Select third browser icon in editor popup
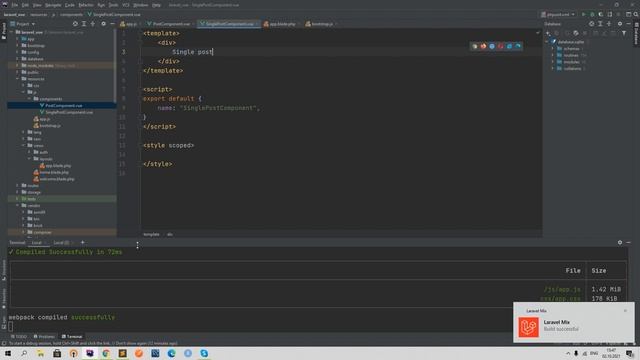Viewport: 640px width, 360px height. [492, 46]
